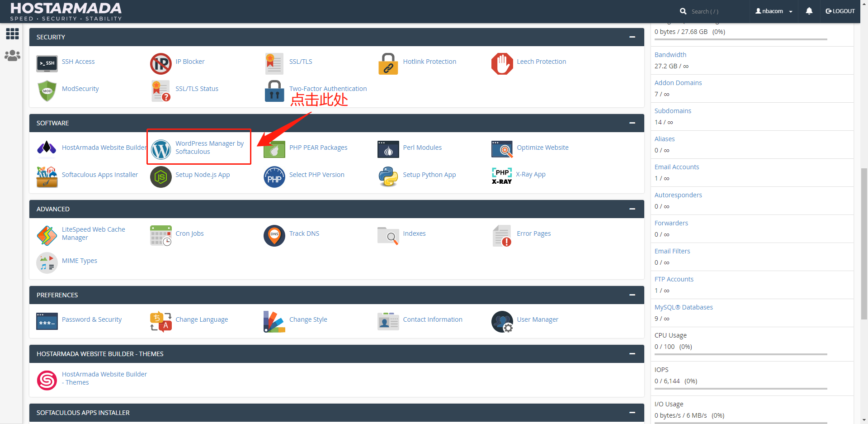
Task: Open the Forwarders statistics link
Action: tap(671, 223)
